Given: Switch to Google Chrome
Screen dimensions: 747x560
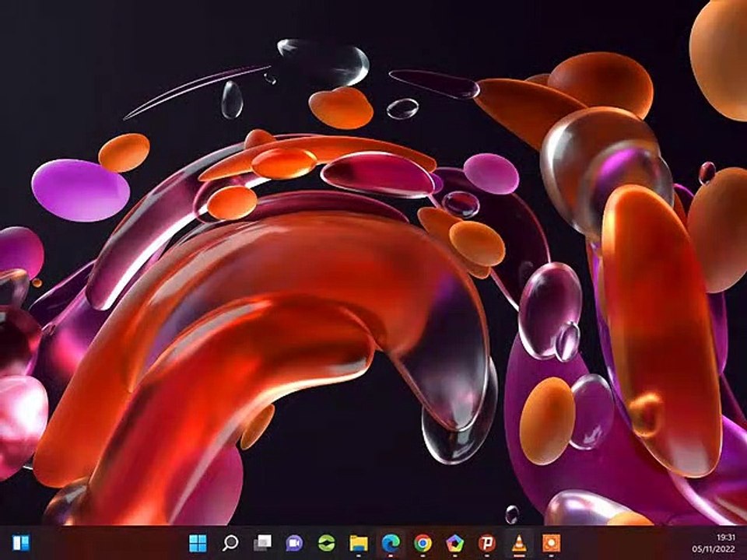Looking at the screenshot, I should coord(423,543).
